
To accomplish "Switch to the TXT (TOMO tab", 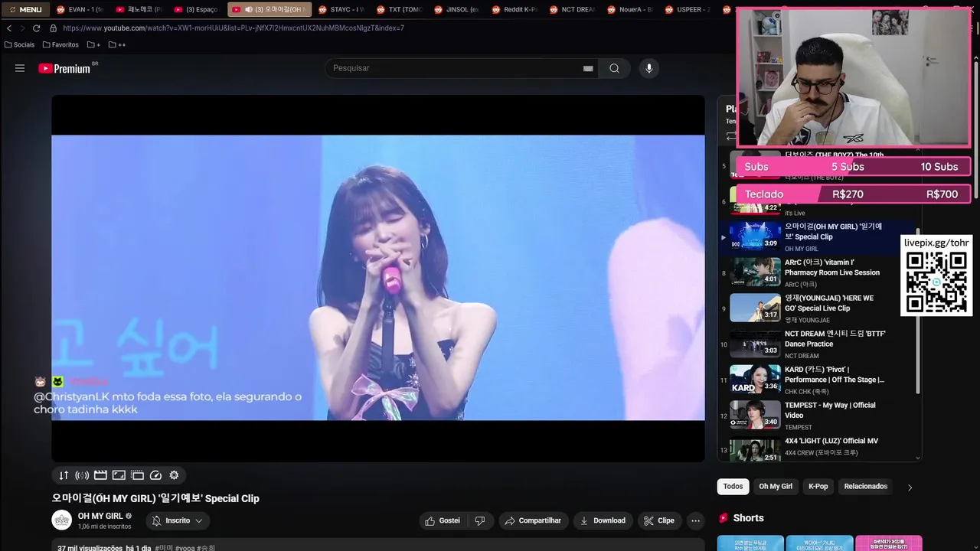I will 400,9.
